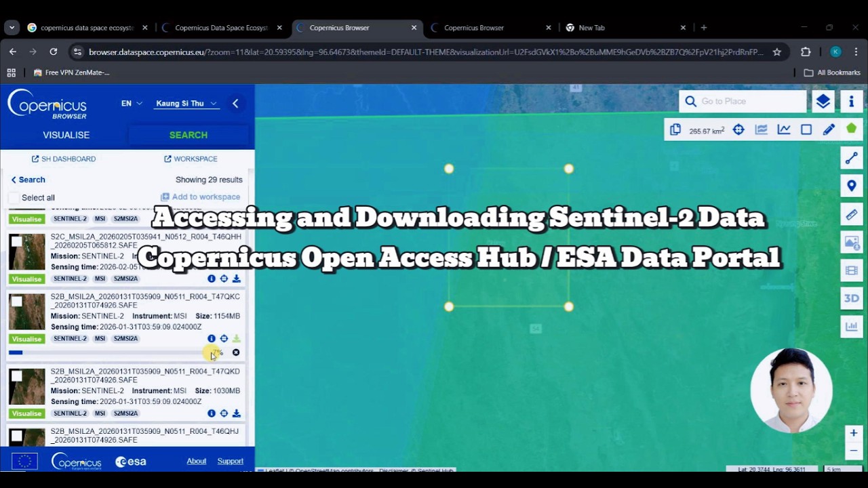This screenshot has height=488, width=868.
Task: Zoom to the T47QKC product footprint
Action: click(x=224, y=338)
